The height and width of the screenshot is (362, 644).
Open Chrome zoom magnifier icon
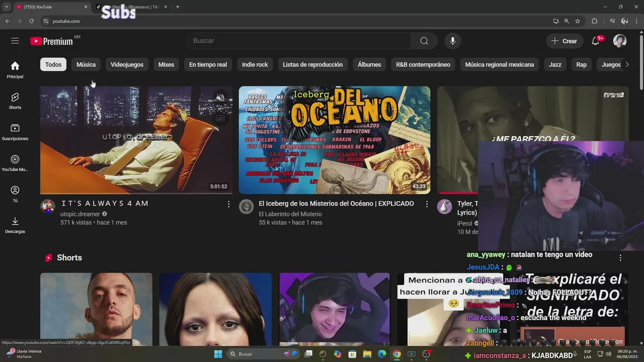[567, 21]
